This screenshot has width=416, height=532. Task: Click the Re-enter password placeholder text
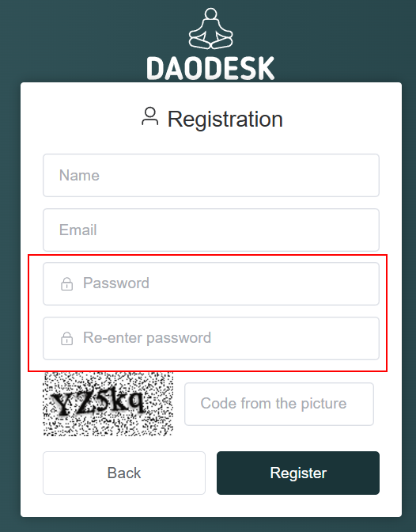point(147,338)
